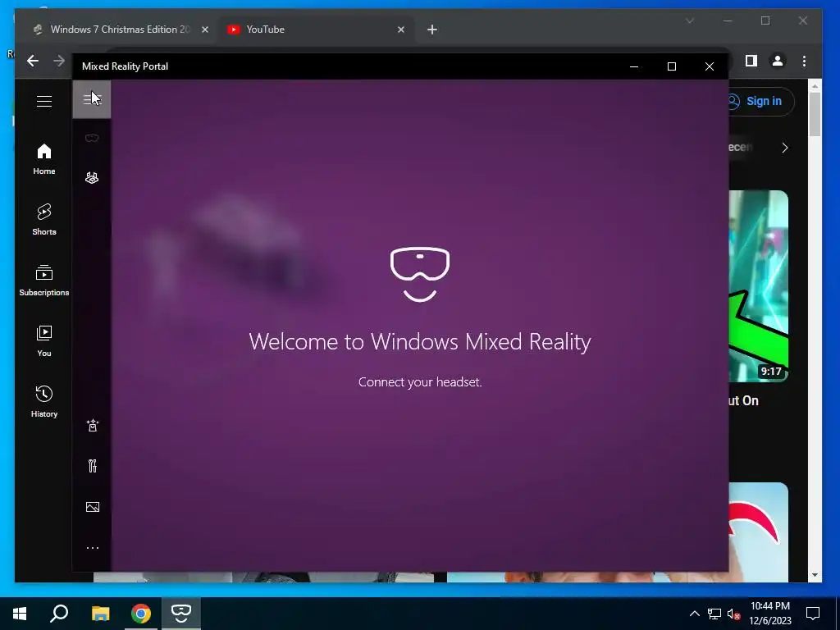Open a new Chrome tab with the plus button
The image size is (840, 630).
[x=432, y=30]
